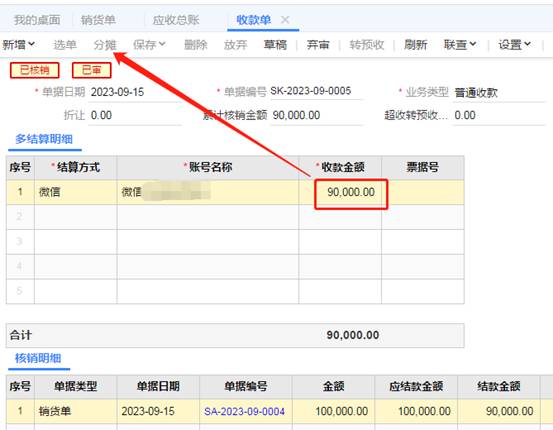Click the 草稿 toolbar button
This screenshot has height=430, width=553.
tap(275, 45)
